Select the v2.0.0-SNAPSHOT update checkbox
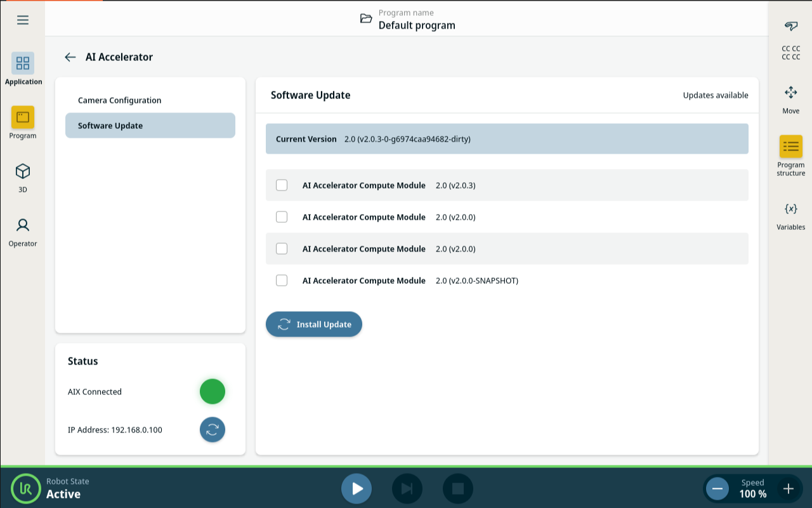The width and height of the screenshot is (812, 508). click(x=282, y=281)
